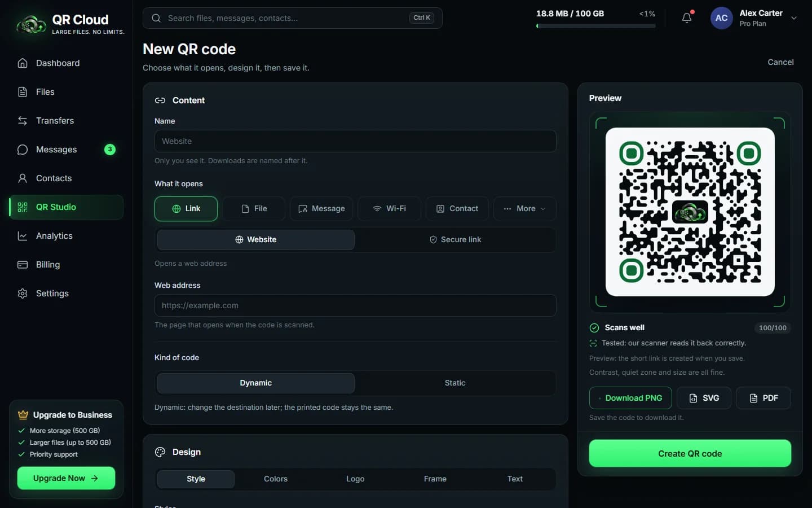Open Messages in the sidebar
Viewport: 812px width, 508px height.
66,150
